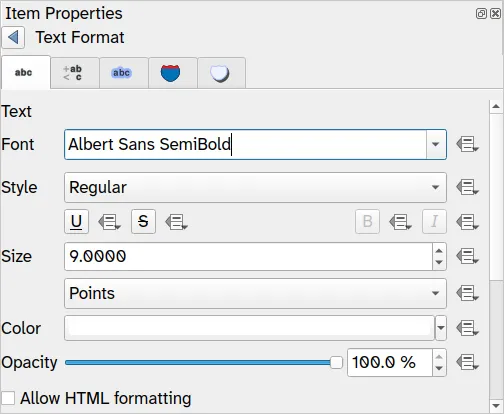Click data-defined override icon for Font
This screenshot has height=414, width=504.
(467, 144)
